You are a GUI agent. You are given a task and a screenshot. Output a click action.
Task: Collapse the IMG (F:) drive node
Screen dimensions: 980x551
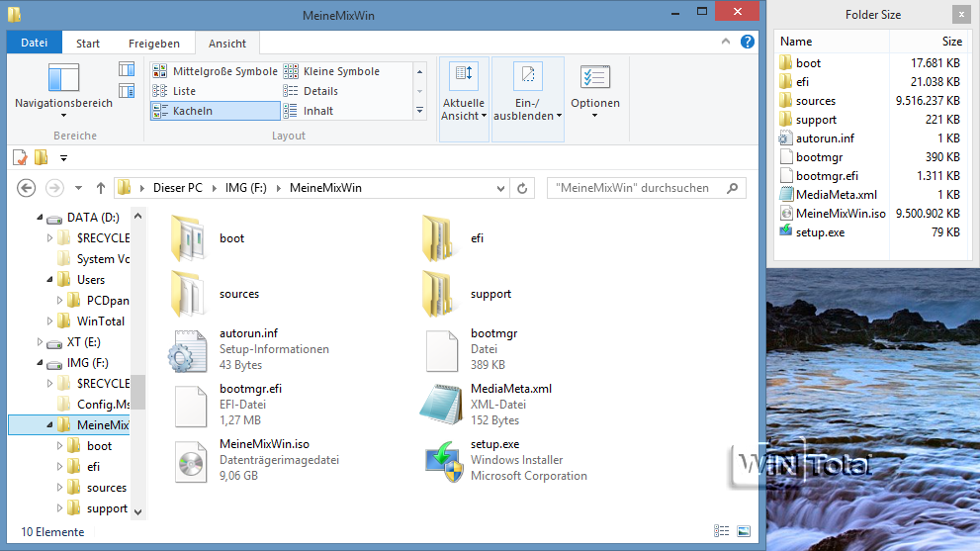tap(40, 363)
